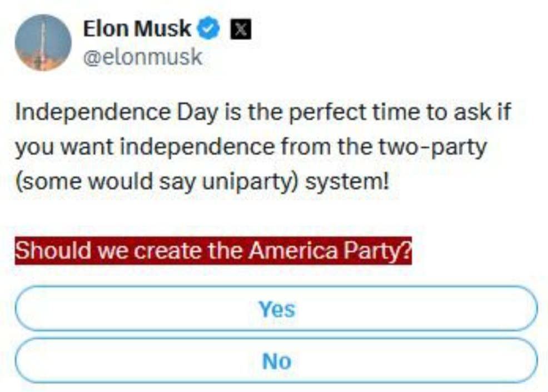Click the blue verified checkmark badge
The image size is (548, 392).
click(x=210, y=29)
